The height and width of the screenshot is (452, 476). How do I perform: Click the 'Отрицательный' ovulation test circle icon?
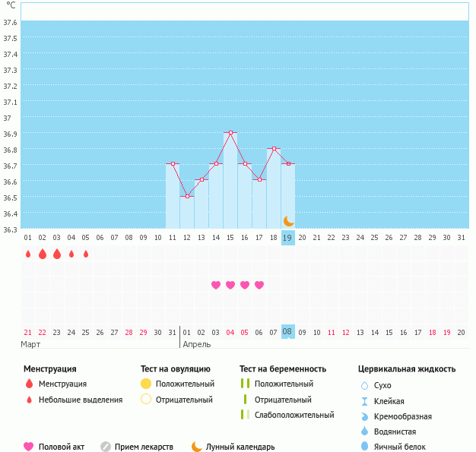click(x=146, y=400)
